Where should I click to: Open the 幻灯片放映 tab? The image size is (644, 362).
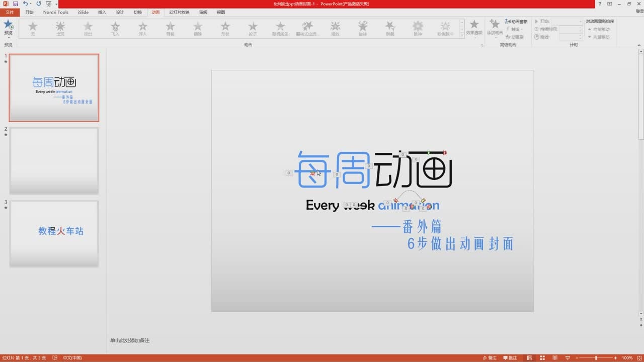point(180,12)
